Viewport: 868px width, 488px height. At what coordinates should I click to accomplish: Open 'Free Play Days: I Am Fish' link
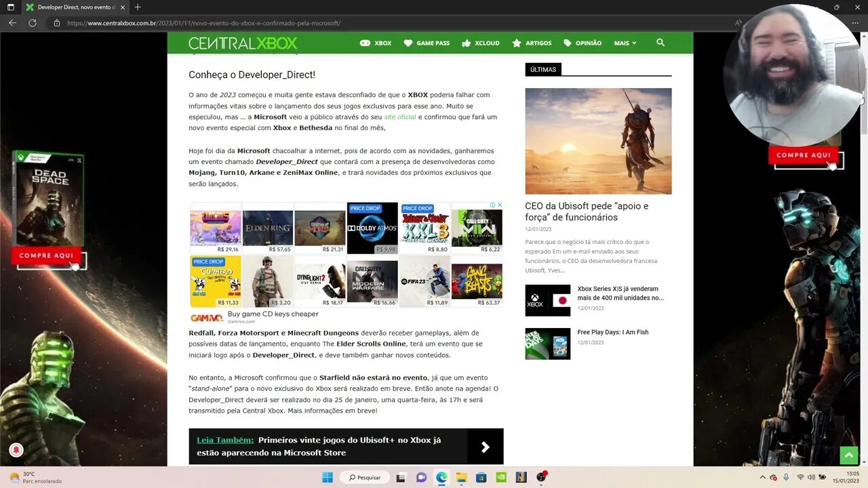pyautogui.click(x=613, y=332)
